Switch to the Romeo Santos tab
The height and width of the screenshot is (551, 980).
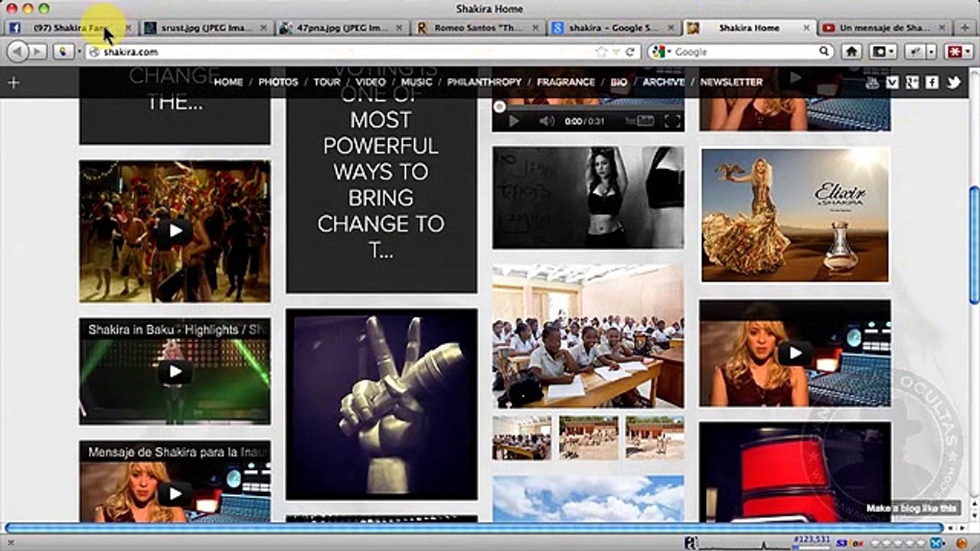point(477,28)
